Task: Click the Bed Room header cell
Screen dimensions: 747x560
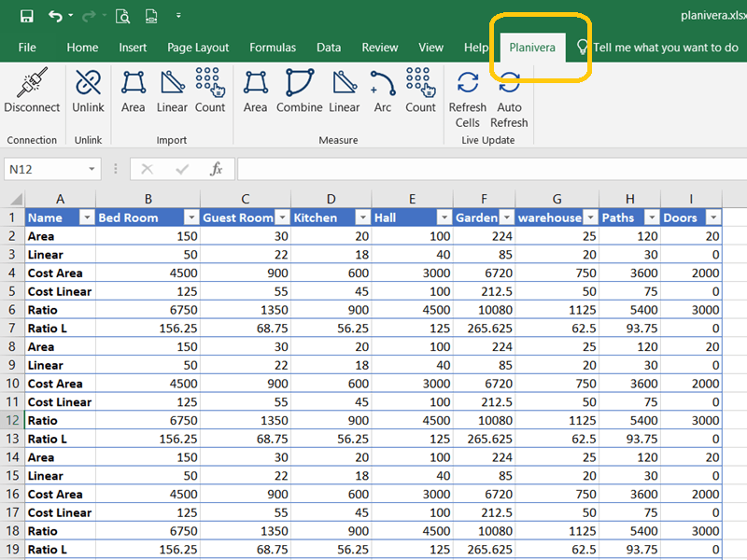Action: pyautogui.click(x=148, y=217)
